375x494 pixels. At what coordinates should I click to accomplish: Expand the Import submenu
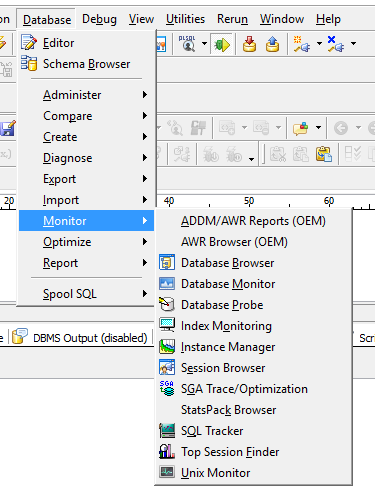click(87, 200)
